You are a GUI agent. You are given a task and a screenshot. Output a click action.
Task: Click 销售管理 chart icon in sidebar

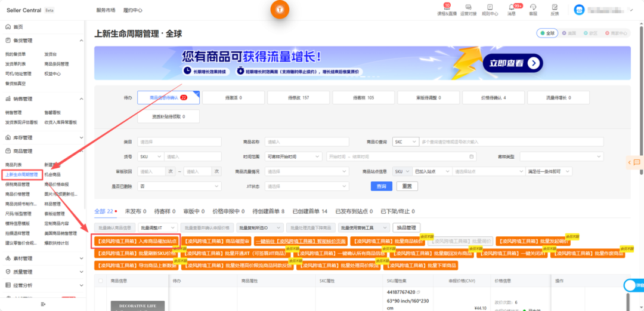[8, 98]
